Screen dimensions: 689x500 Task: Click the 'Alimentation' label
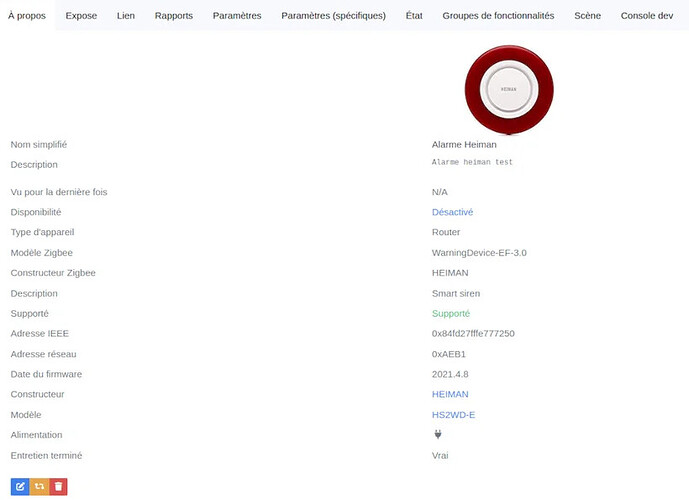[36, 435]
